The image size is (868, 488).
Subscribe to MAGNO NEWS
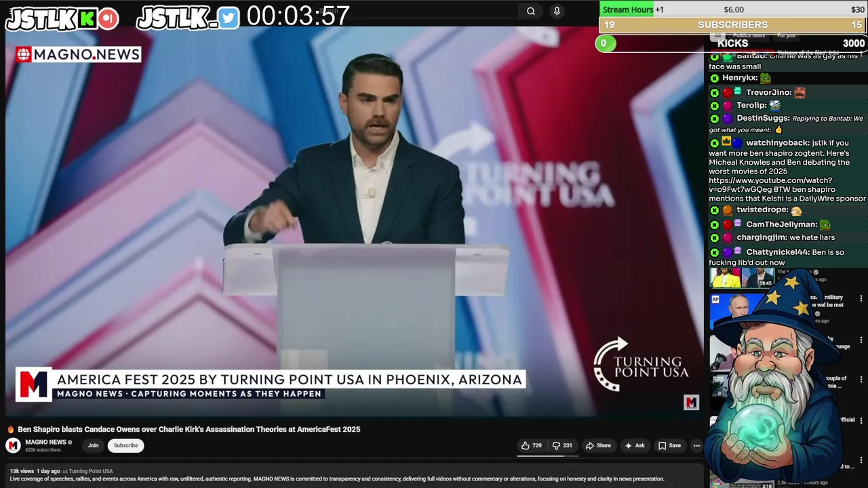(125, 445)
